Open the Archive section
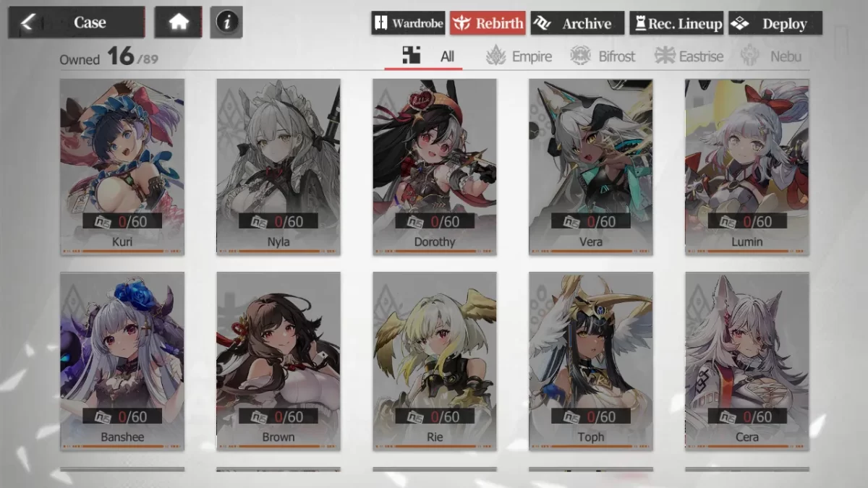 [x=577, y=23]
